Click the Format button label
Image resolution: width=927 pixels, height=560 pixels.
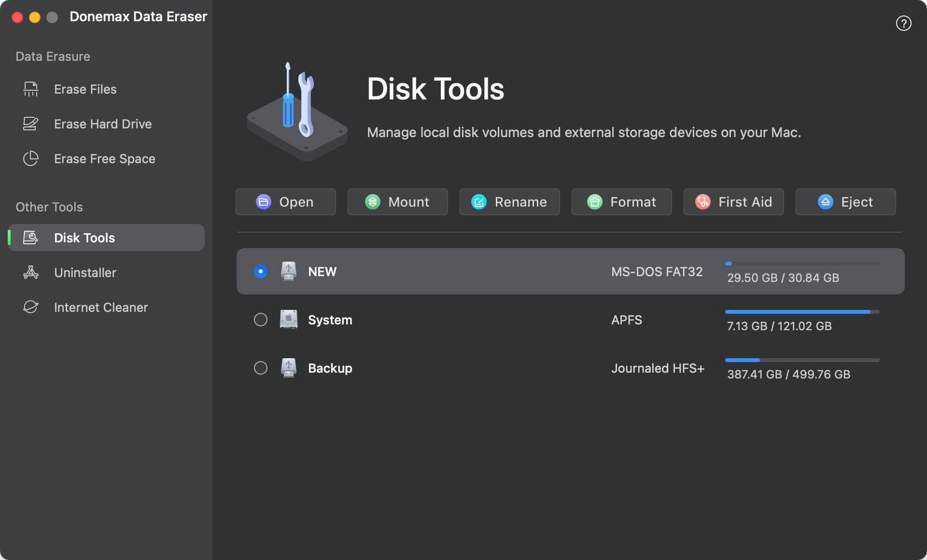633,202
